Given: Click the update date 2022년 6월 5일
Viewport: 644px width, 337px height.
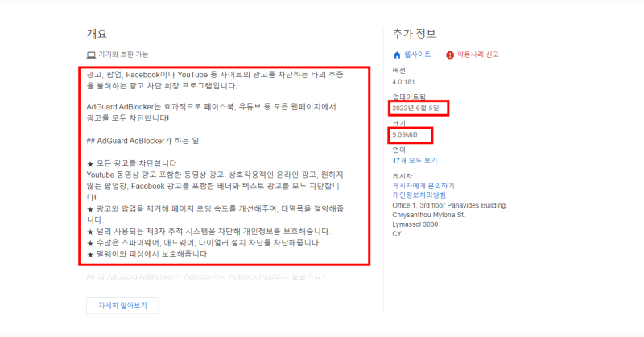Looking at the screenshot, I should coord(415,109).
